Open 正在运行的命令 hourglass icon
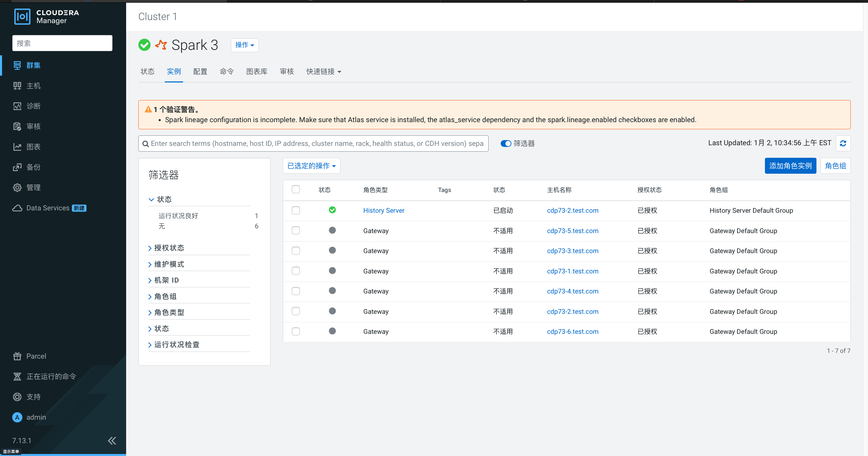The width and height of the screenshot is (868, 456). 17,377
